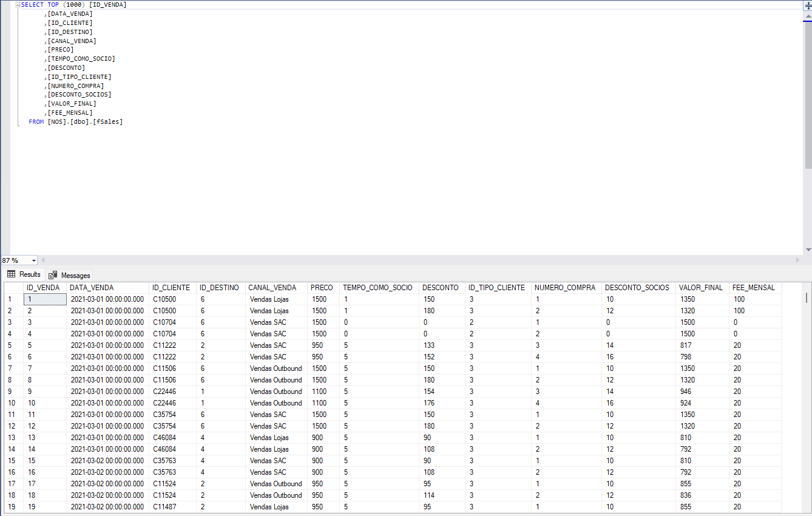Click ID_VENDA cell 1 in row 1
Image resolution: width=812 pixels, height=516 pixels.
(x=45, y=299)
